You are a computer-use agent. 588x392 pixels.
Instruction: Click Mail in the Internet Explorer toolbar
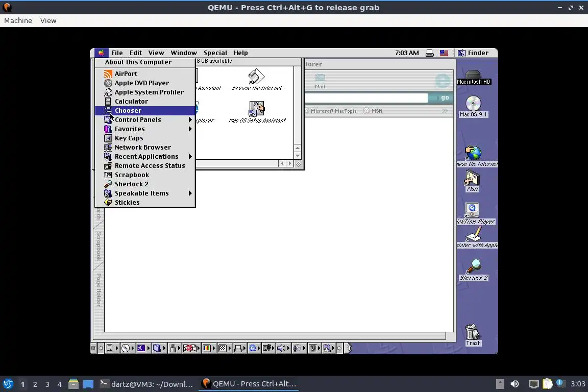[320, 81]
